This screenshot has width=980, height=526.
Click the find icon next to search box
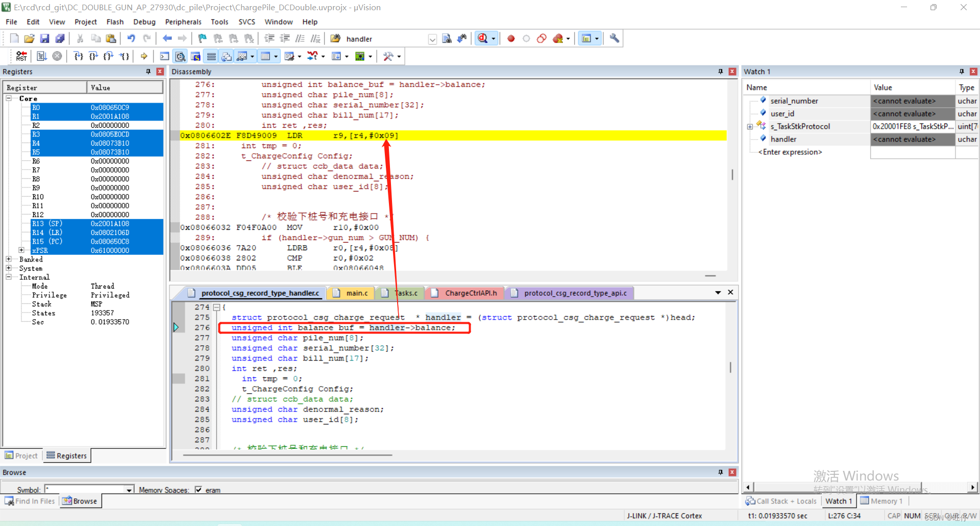coord(447,39)
